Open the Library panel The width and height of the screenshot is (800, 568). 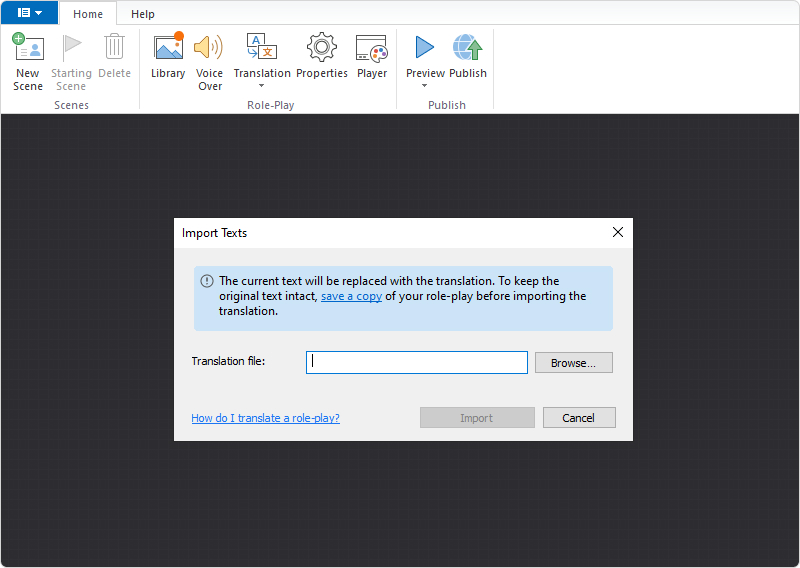pyautogui.click(x=168, y=48)
